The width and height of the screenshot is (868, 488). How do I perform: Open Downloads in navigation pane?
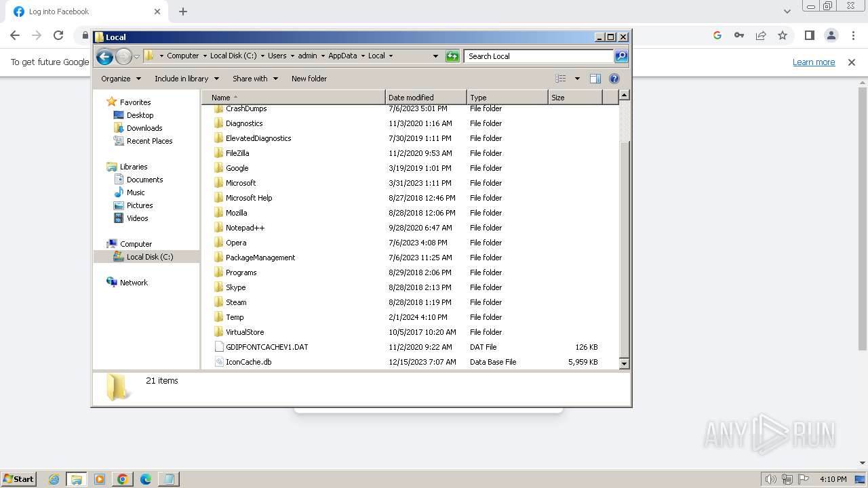(144, 128)
